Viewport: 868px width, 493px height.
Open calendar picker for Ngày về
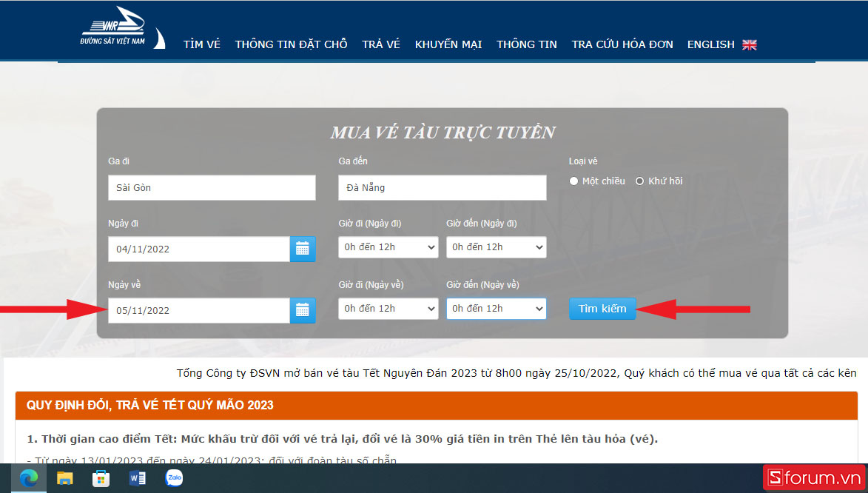click(x=302, y=310)
